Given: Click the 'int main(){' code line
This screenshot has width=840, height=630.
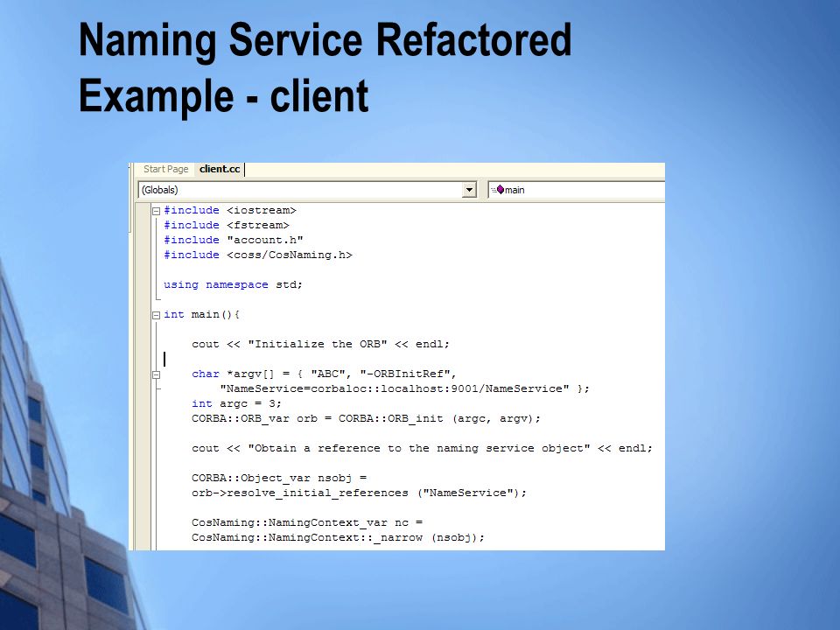Looking at the screenshot, I should pos(201,314).
